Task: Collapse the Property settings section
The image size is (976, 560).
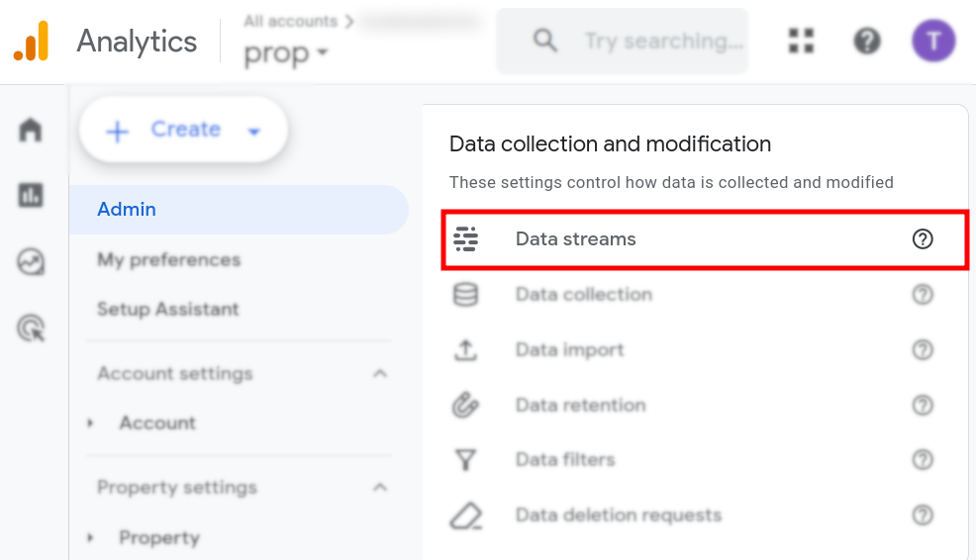Action: click(379, 487)
